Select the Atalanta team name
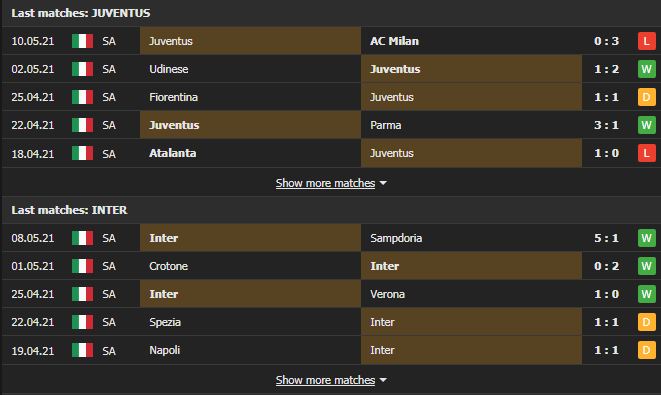Image resolution: width=661 pixels, height=395 pixels. click(172, 153)
